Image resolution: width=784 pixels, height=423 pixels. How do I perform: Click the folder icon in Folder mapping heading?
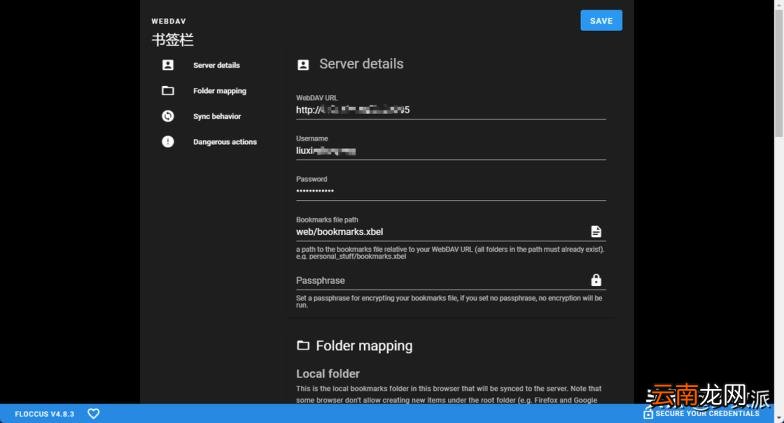point(303,346)
